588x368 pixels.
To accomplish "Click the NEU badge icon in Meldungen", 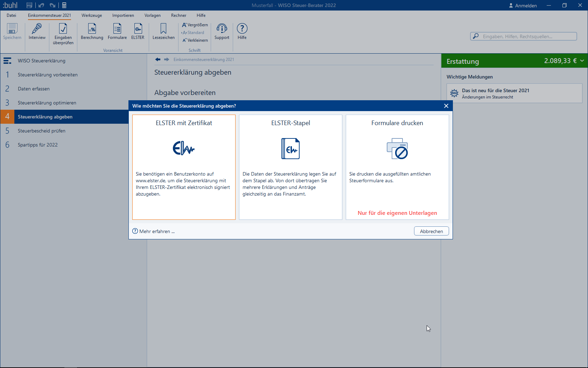I will [454, 93].
